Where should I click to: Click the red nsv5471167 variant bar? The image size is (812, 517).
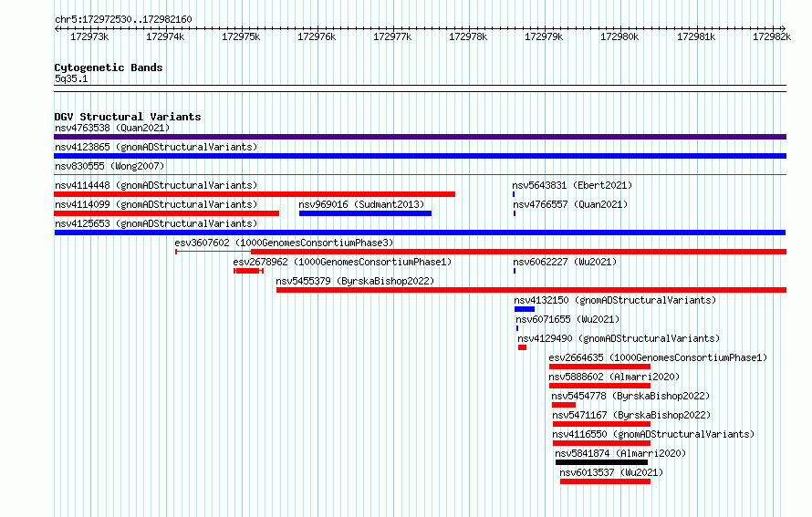tap(602, 424)
